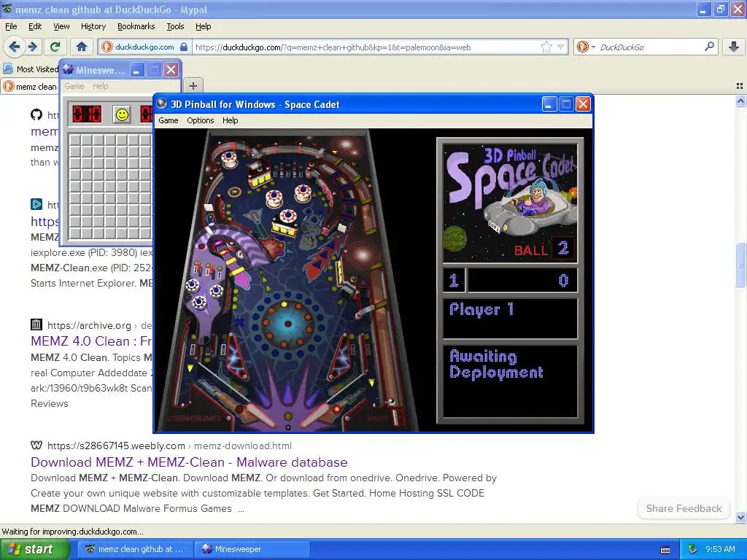The width and height of the screenshot is (747, 560).
Task: Click the tab groups grid icon
Action: tap(740, 86)
